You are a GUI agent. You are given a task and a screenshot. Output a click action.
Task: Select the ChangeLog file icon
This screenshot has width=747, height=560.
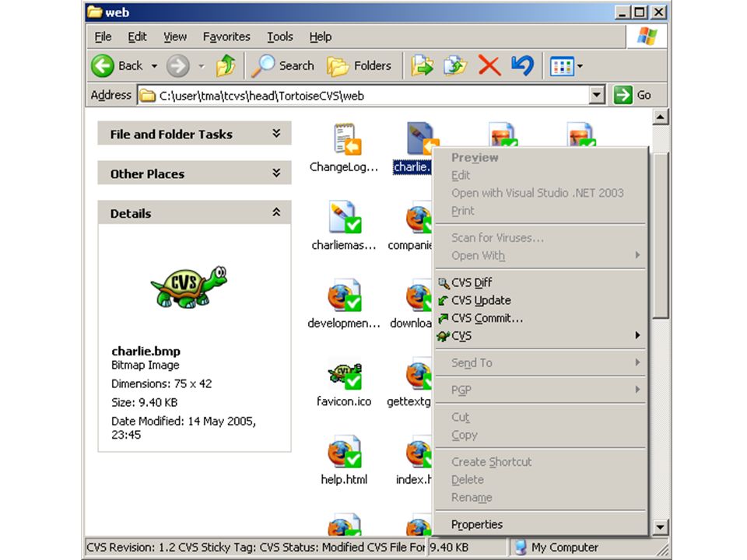coord(346,139)
